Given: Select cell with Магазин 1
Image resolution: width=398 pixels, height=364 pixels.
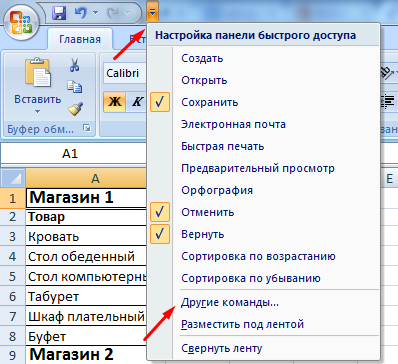Looking at the screenshot, I should (86, 198).
